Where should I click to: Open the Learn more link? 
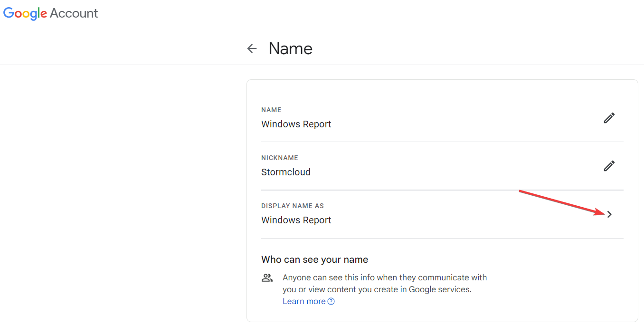(304, 302)
